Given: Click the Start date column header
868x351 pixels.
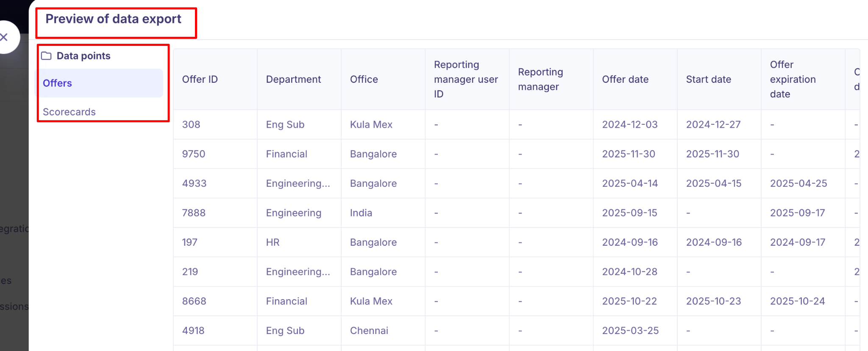Looking at the screenshot, I should (x=708, y=79).
